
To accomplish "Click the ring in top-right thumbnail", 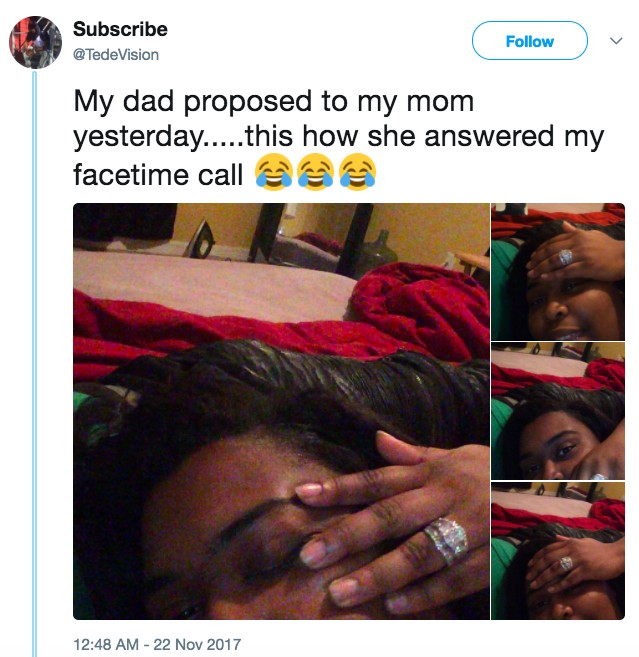I will (566, 256).
